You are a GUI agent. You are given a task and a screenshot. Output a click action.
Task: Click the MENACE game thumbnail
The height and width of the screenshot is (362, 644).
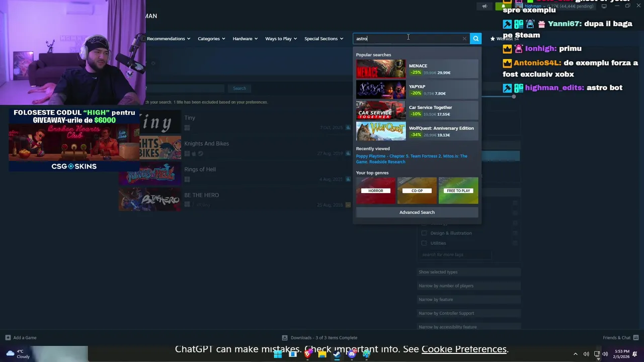(x=380, y=69)
